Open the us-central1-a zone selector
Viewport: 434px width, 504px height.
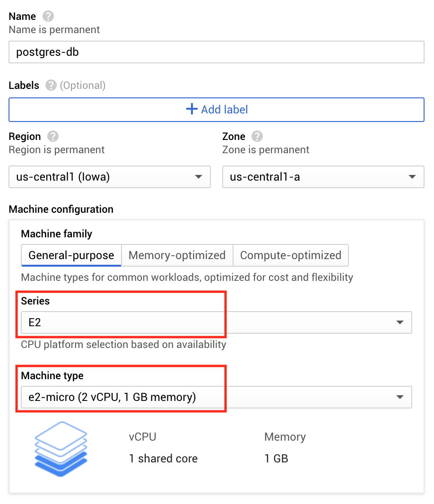click(x=323, y=177)
